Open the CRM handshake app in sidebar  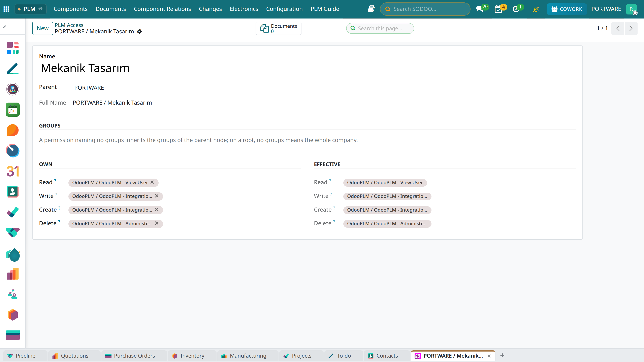(12, 233)
